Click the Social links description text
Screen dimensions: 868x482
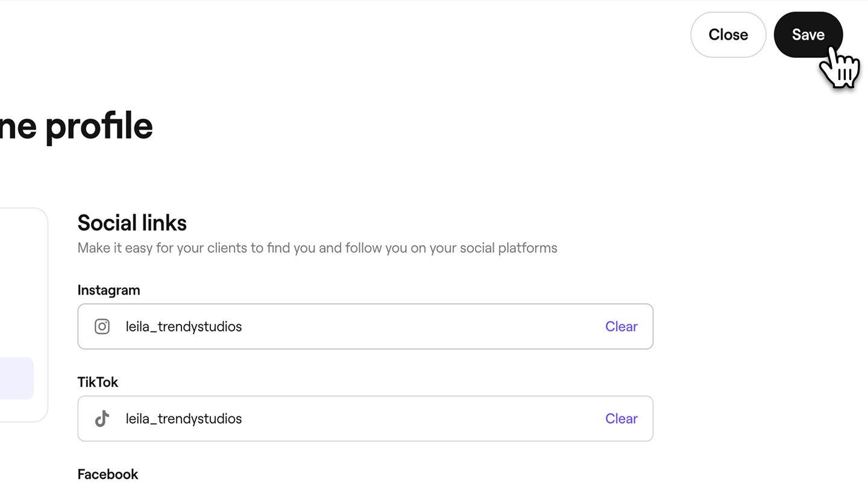pos(317,248)
